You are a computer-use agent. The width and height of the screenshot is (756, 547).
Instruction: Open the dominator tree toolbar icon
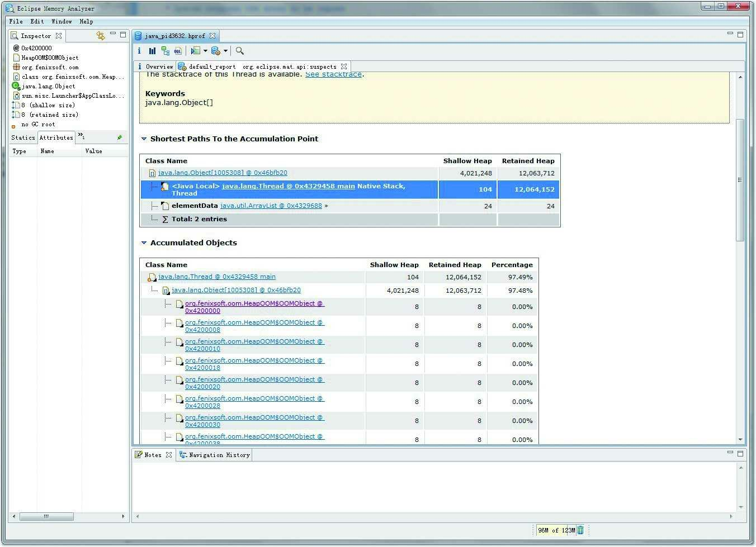click(x=166, y=51)
